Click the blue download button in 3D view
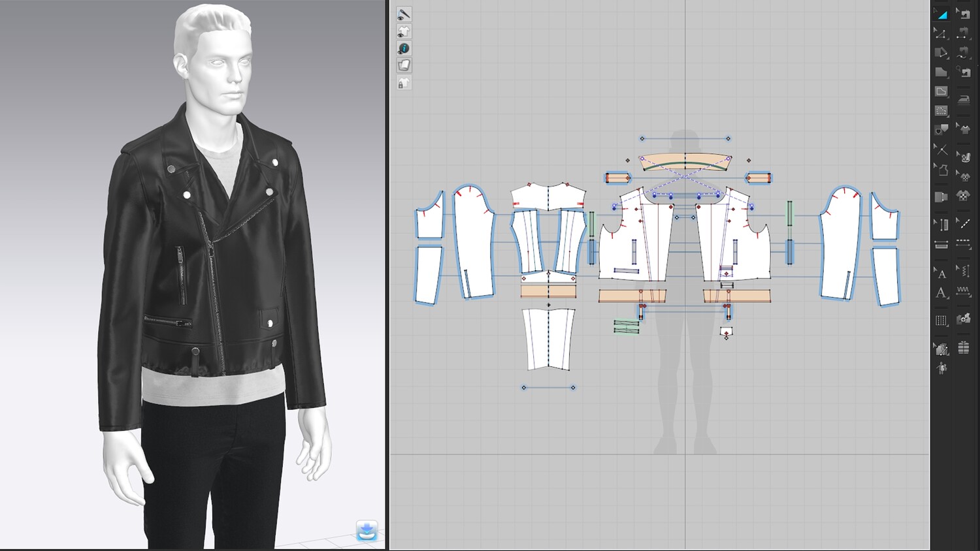Image resolution: width=980 pixels, height=551 pixels. 367,531
